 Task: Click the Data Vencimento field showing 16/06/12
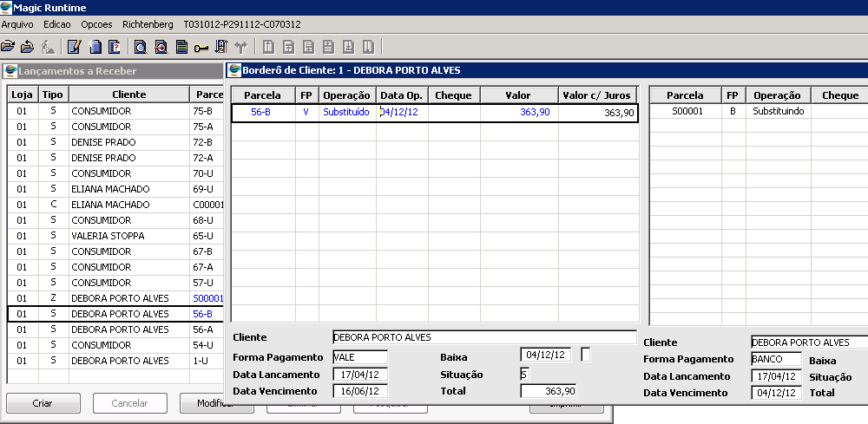pyautogui.click(x=359, y=391)
